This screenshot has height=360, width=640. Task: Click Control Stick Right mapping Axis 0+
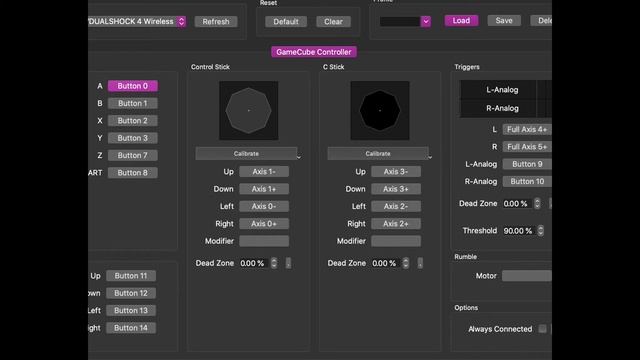[x=264, y=224]
